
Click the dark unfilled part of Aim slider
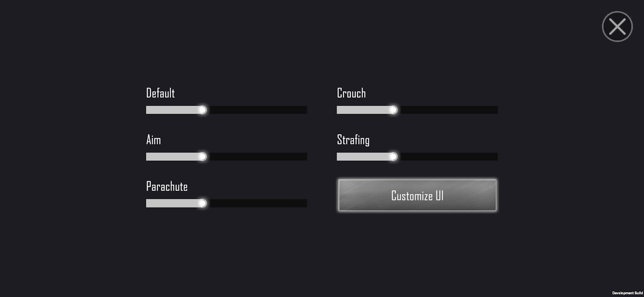pos(258,157)
